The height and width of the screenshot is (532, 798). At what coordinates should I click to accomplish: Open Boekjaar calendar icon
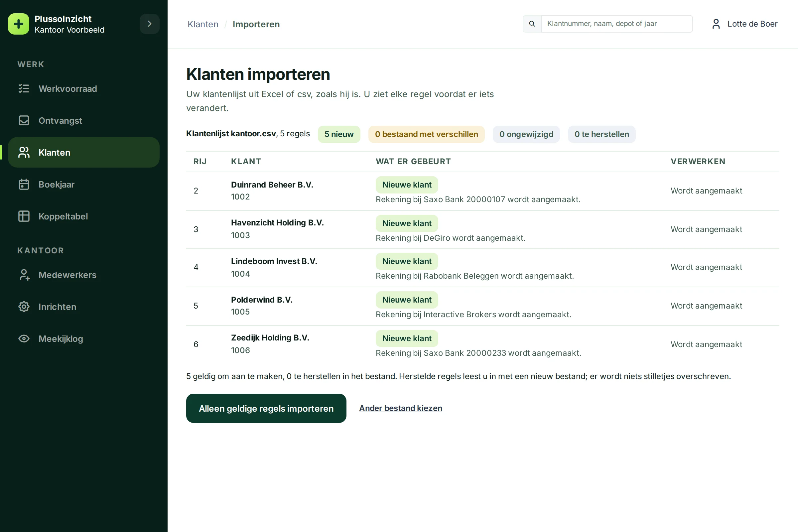point(24,184)
